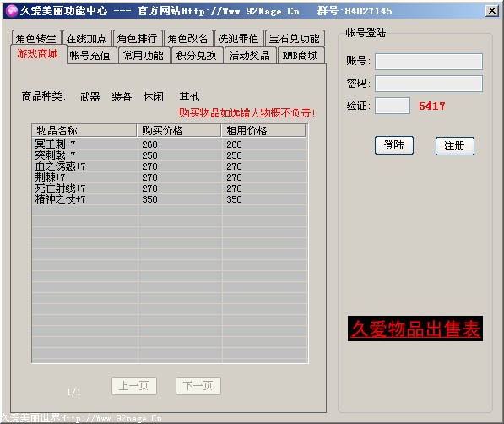Open the 角色排行 tab
This screenshot has height=424, width=504.
point(138,39)
